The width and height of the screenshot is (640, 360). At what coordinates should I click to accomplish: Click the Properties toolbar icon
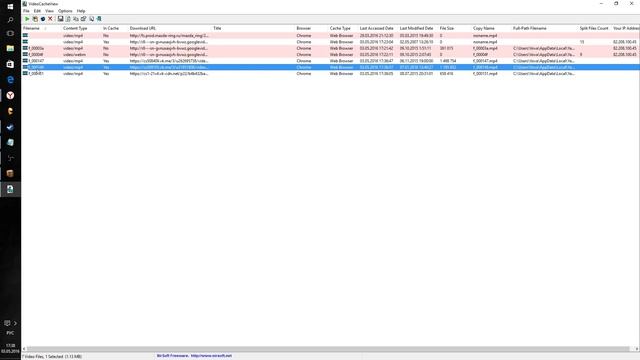click(84, 19)
